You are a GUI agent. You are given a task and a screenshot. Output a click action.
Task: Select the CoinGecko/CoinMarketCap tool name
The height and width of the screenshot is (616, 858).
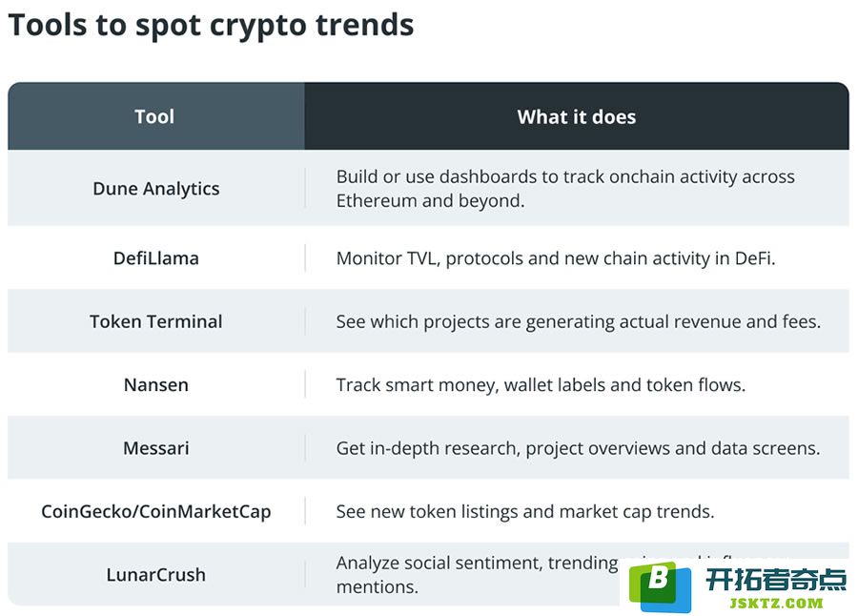156,511
